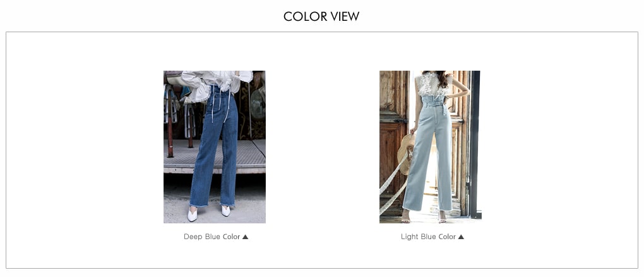Select the Deep Blue Color label text
644x277 pixels.
[212, 237]
